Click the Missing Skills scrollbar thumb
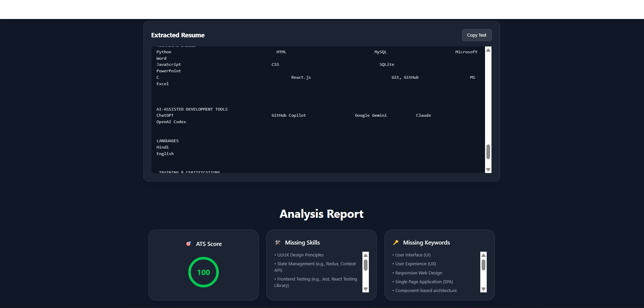 365,265
